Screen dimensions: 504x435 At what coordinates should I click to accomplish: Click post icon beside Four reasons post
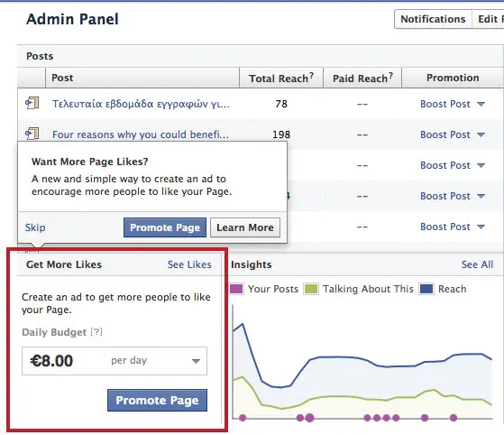pos(32,134)
